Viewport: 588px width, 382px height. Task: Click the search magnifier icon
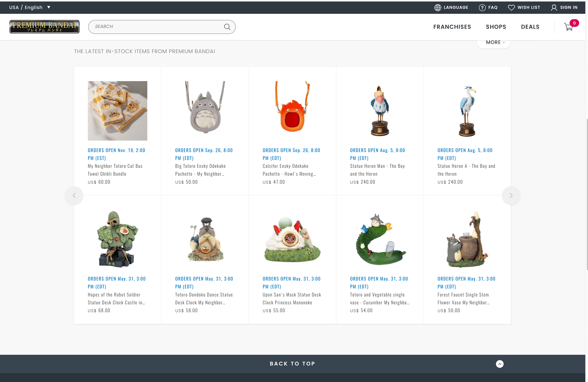coord(227,27)
